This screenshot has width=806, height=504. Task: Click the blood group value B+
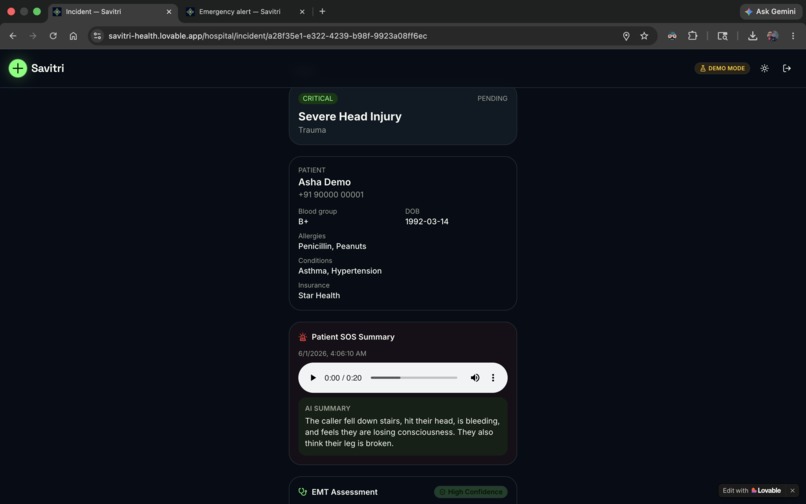303,222
